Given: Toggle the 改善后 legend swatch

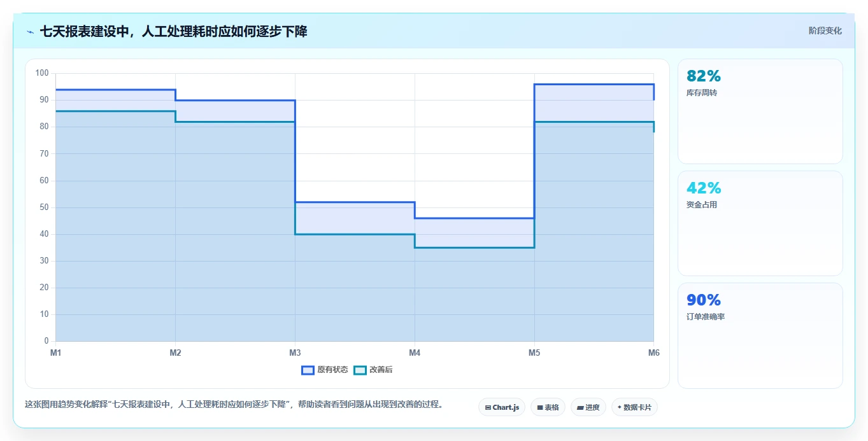Looking at the screenshot, I should click(360, 370).
